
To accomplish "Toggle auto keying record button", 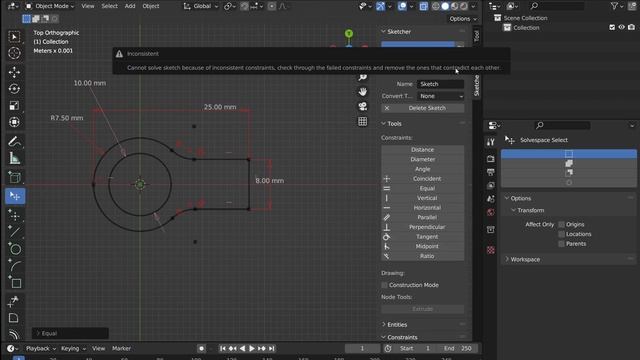I will pos(201,349).
